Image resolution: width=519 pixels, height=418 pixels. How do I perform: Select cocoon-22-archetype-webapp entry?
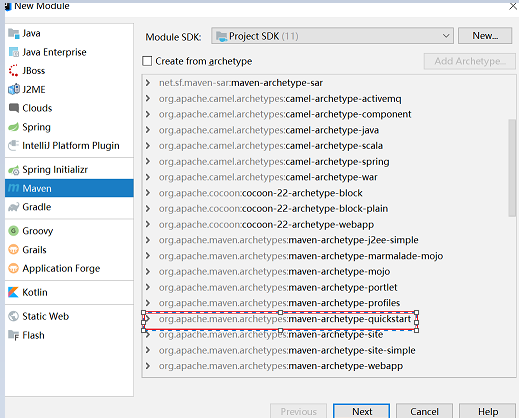pos(266,225)
